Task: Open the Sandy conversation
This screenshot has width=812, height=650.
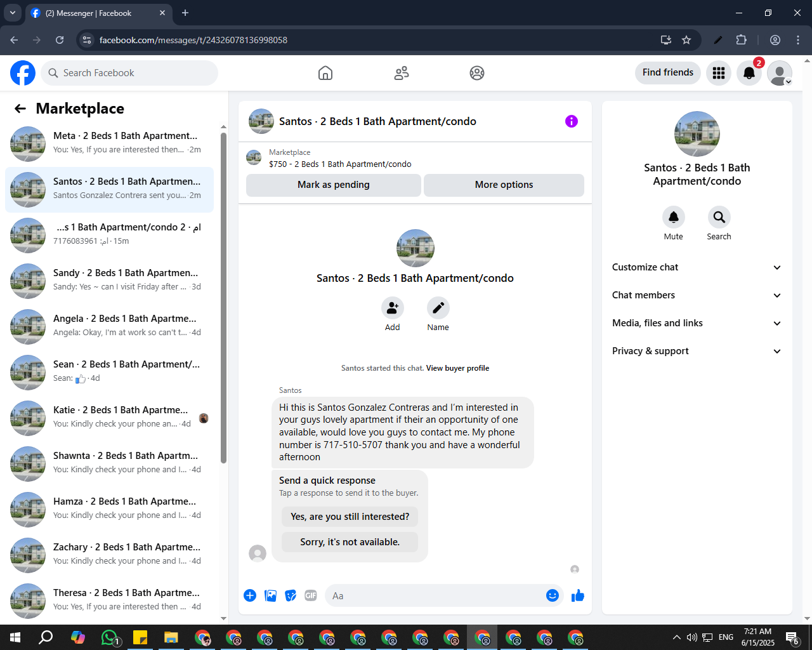Action: [109, 281]
